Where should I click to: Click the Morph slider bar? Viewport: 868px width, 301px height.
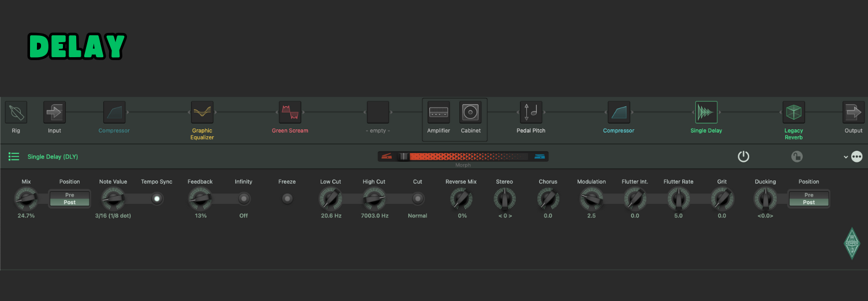[463, 157]
